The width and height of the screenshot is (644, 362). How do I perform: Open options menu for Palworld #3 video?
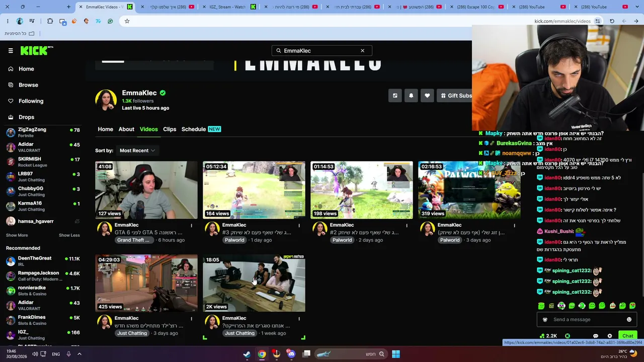coord(299,225)
